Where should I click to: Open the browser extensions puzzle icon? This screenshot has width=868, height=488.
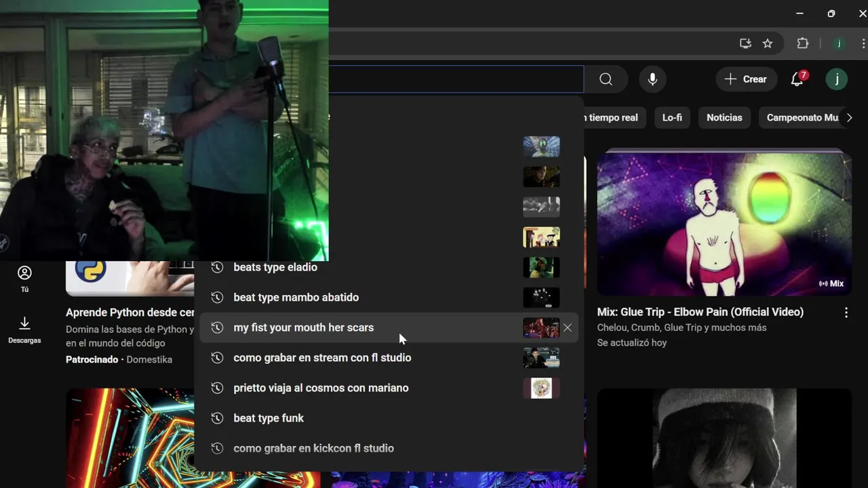click(803, 43)
